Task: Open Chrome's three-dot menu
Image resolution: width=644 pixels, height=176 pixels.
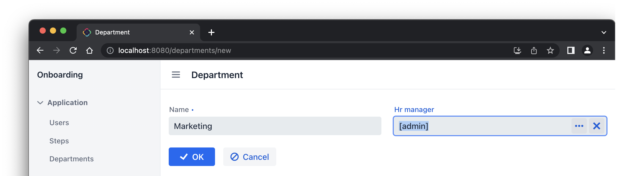Action: pos(604,50)
